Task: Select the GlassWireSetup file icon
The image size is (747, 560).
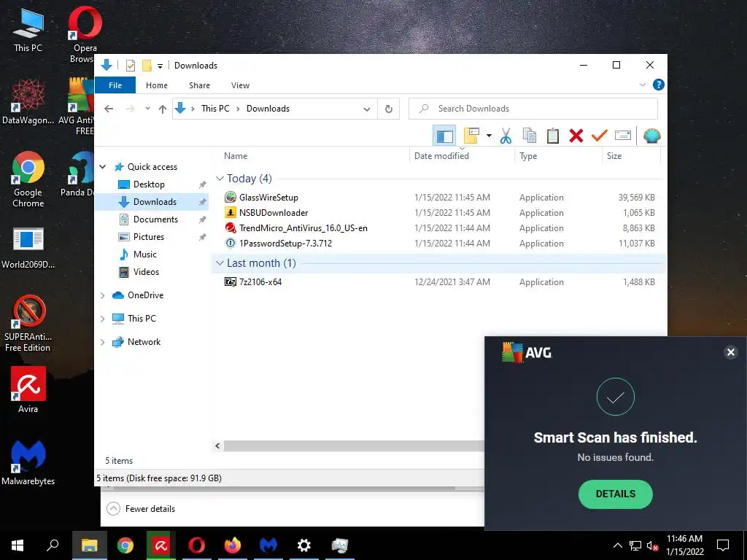Action: [x=231, y=197]
